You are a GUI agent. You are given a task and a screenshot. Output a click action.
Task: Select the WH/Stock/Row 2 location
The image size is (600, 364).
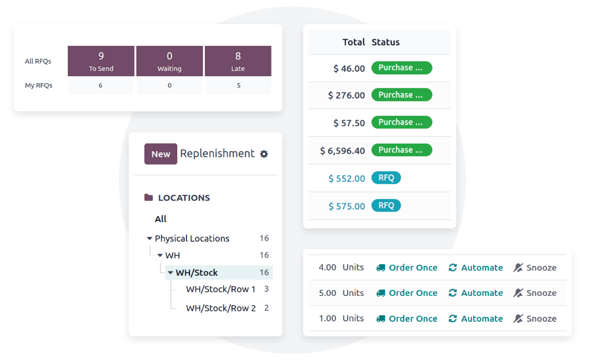point(221,308)
